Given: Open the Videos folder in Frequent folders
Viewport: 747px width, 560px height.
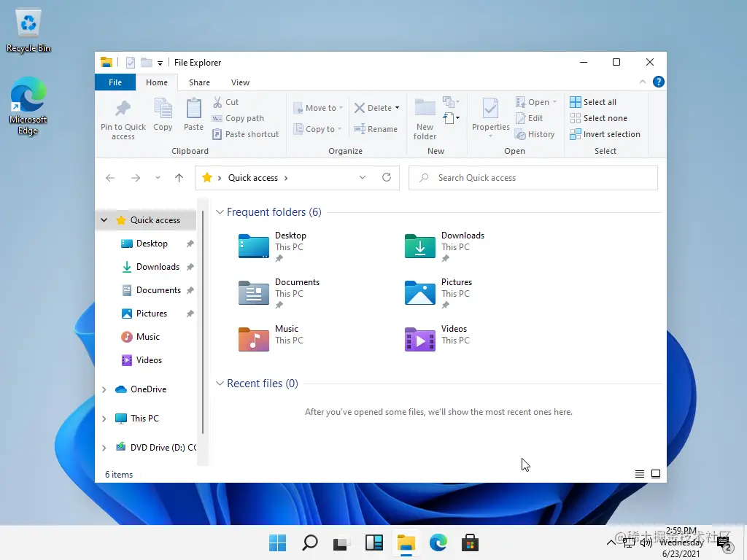Looking at the screenshot, I should 436,338.
